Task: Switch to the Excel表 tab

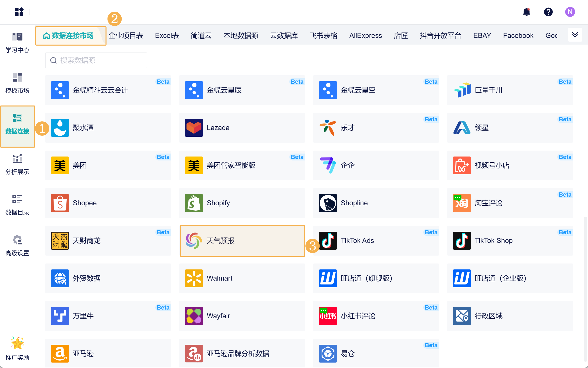Action: 167,36
